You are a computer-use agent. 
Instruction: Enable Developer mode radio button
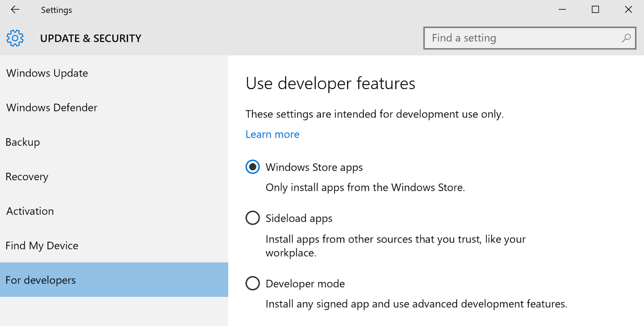[x=253, y=283]
